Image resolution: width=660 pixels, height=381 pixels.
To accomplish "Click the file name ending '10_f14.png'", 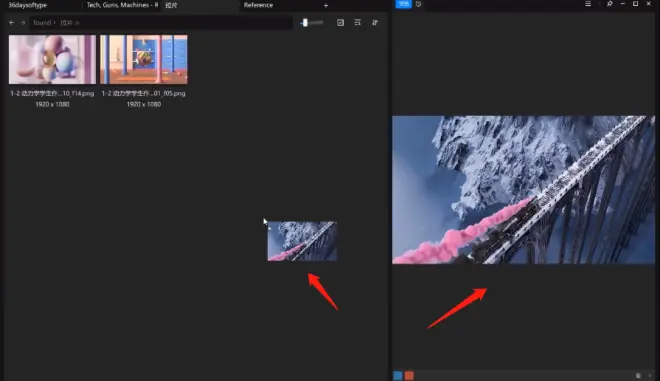I will 52,93.
